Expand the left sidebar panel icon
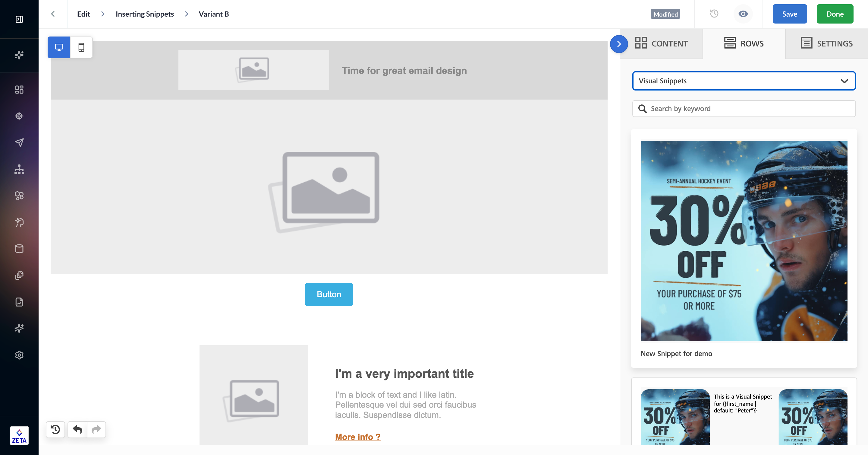 (19, 19)
